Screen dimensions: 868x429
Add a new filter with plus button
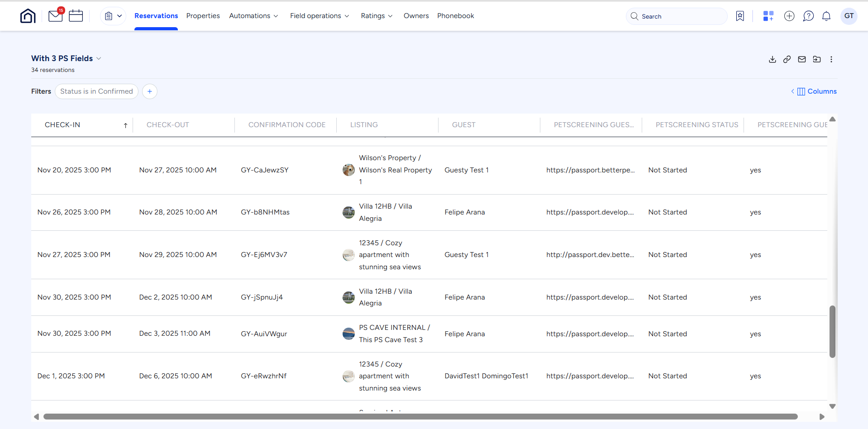[x=149, y=91]
